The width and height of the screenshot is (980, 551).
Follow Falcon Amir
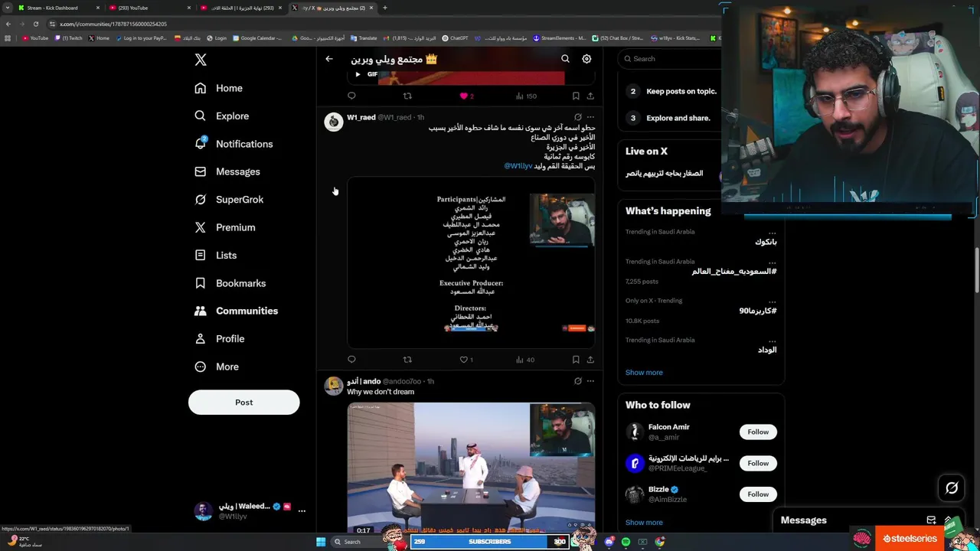point(758,432)
